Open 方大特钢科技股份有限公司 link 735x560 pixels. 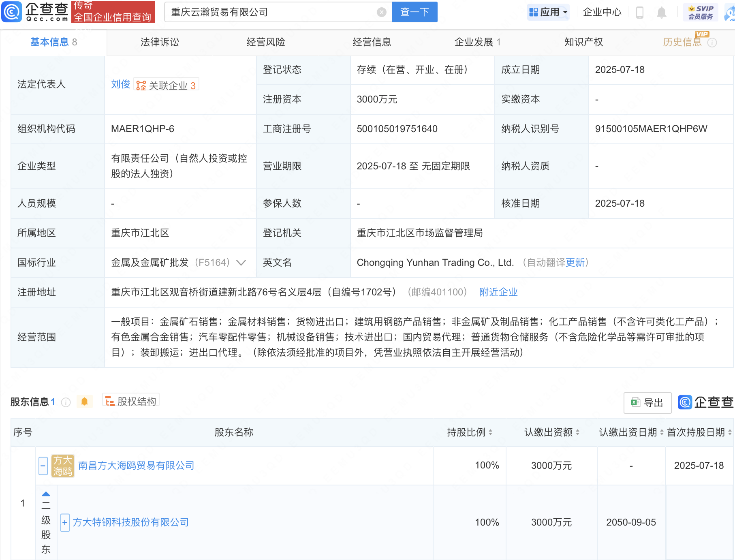point(131,522)
